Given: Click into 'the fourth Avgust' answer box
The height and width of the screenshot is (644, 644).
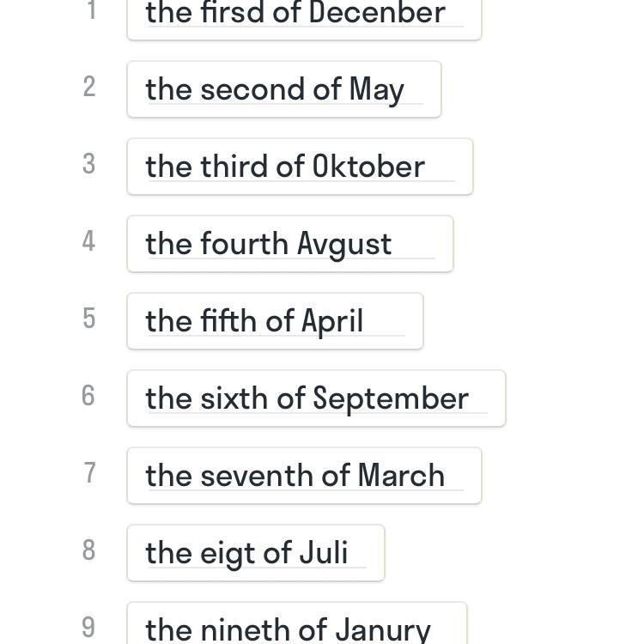Looking at the screenshot, I should pos(289,244).
